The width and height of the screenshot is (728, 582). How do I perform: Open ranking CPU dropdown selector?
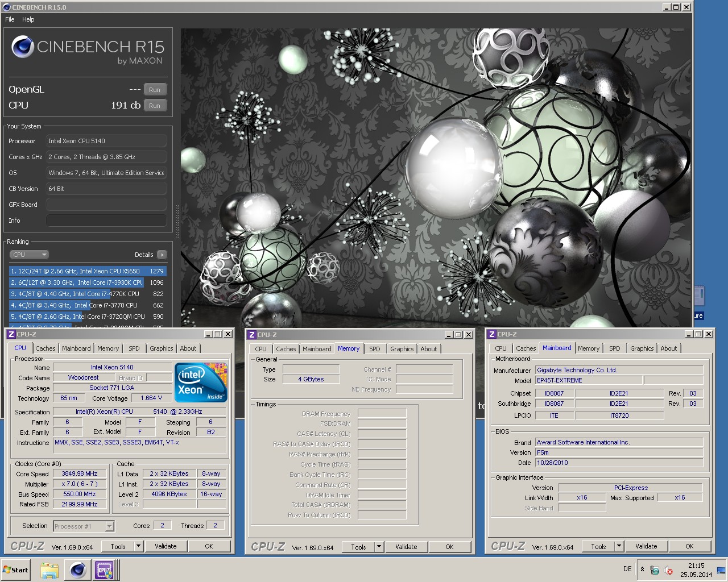click(x=29, y=255)
